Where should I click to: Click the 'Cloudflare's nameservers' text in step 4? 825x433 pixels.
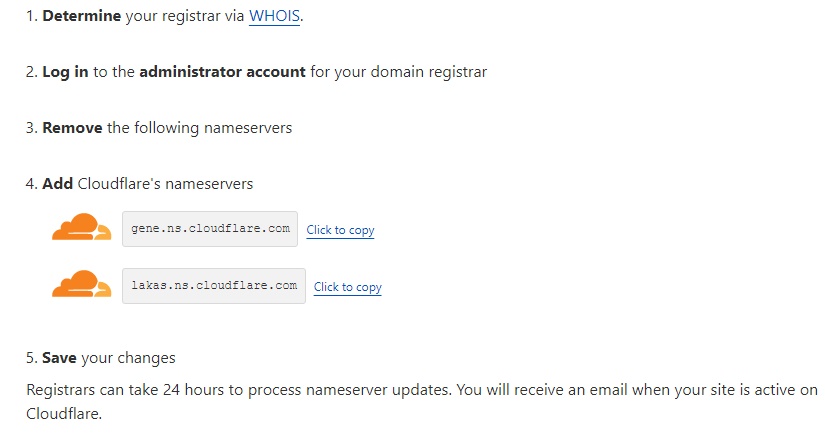click(x=165, y=184)
